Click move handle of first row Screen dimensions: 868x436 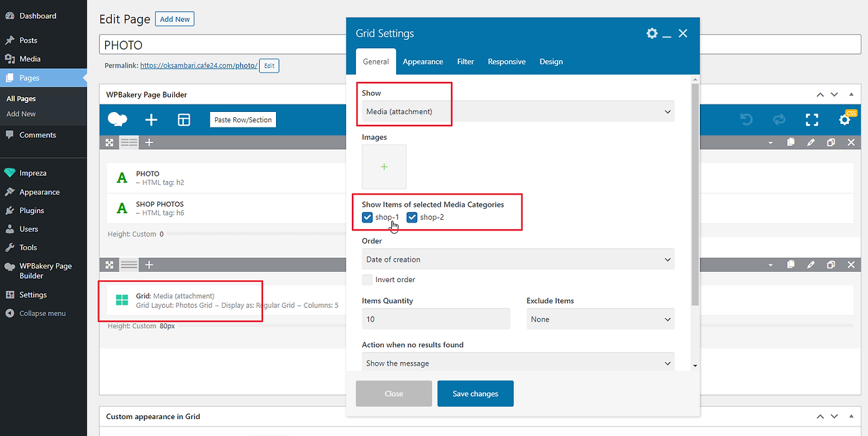click(x=109, y=142)
